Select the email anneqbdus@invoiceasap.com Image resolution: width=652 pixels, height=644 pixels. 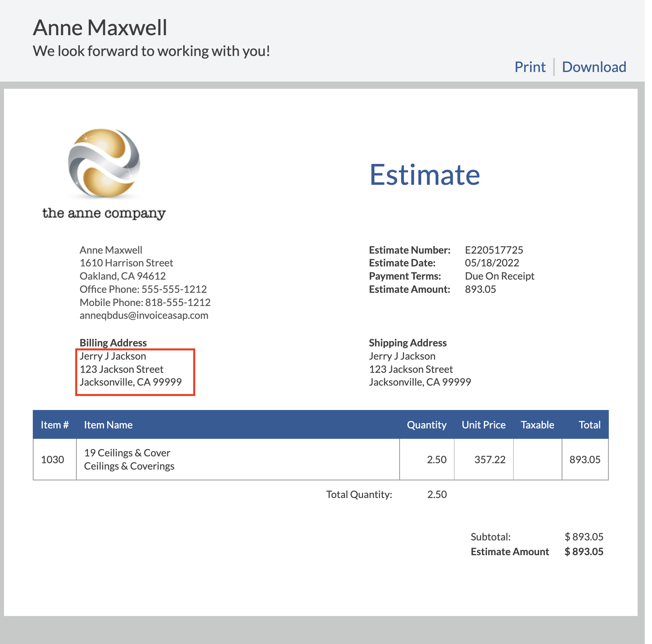click(144, 315)
